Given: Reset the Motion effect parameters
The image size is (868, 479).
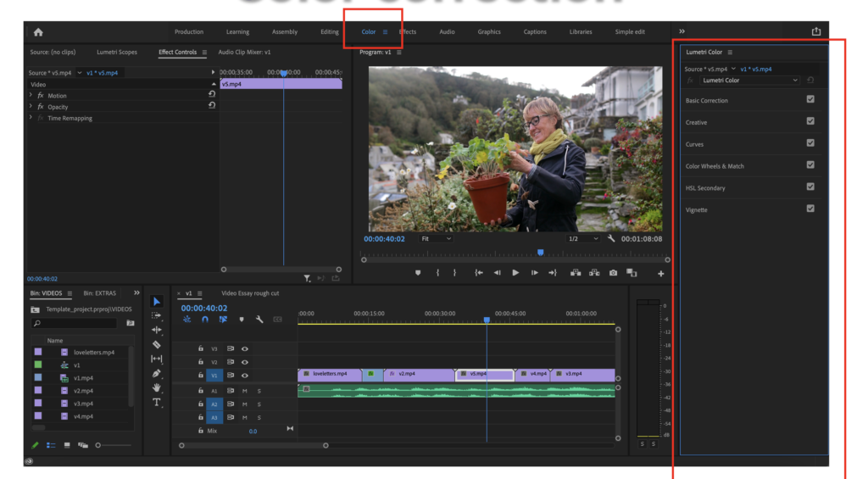Looking at the screenshot, I should coord(211,95).
